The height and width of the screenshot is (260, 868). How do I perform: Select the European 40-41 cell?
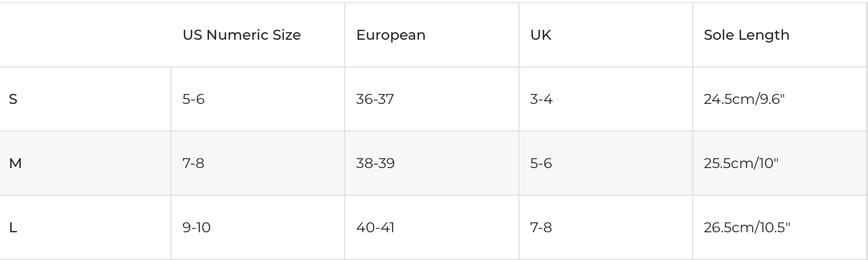(375, 227)
